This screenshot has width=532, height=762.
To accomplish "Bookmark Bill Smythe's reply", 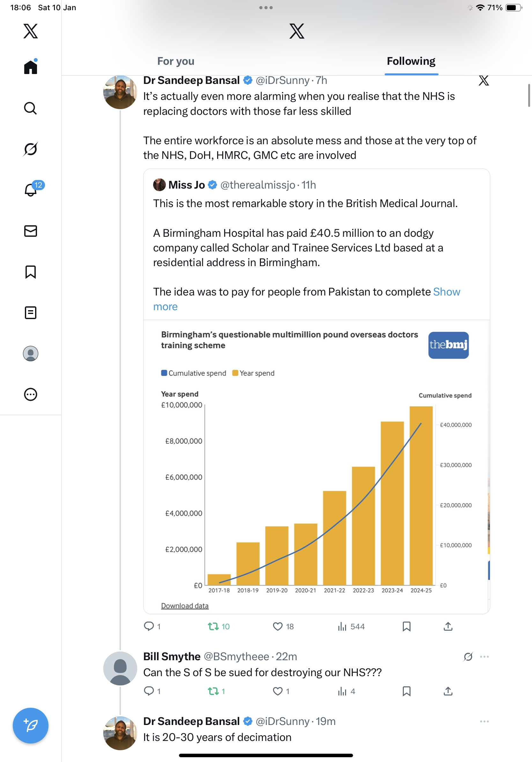I will click(x=406, y=691).
